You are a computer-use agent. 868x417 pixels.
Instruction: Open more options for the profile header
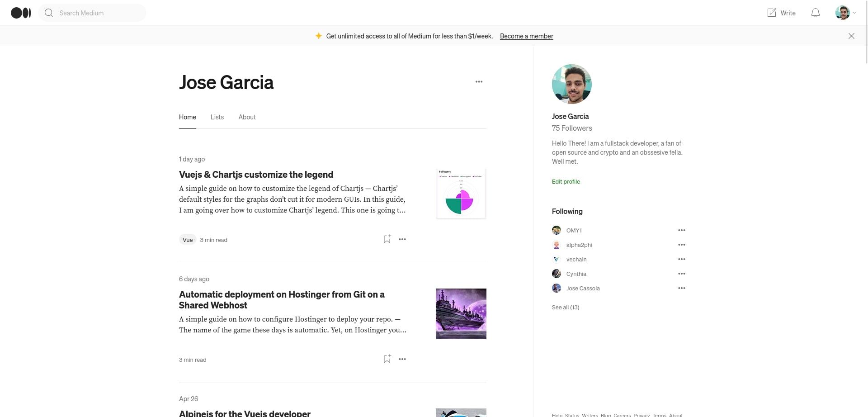(479, 82)
